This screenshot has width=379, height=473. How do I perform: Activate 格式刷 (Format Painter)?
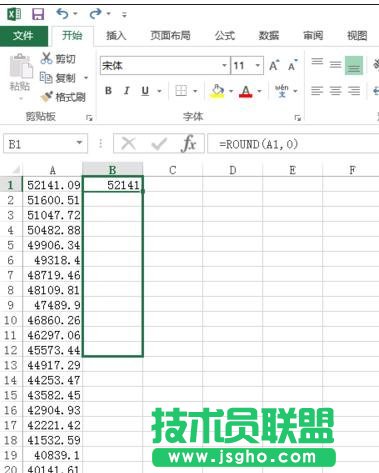coord(63,97)
